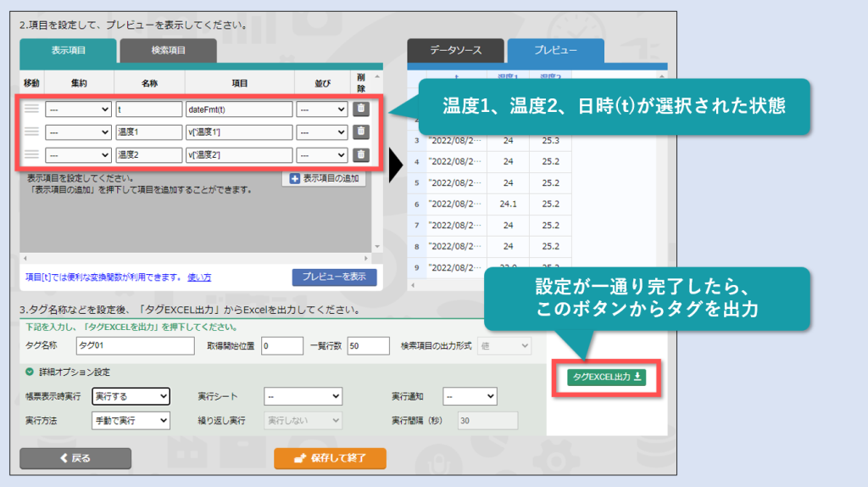
Task: Open the 実行通知 dropdown
Action: [470, 396]
